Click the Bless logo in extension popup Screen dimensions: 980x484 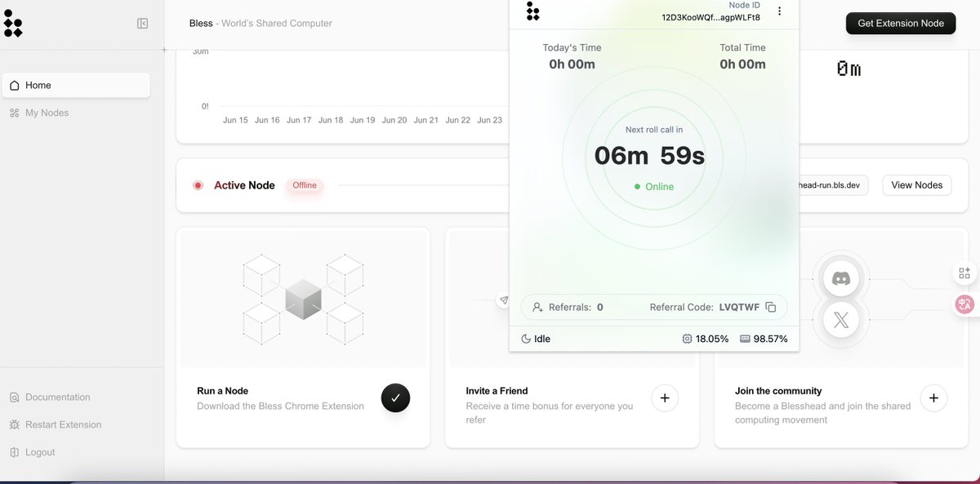click(x=532, y=11)
